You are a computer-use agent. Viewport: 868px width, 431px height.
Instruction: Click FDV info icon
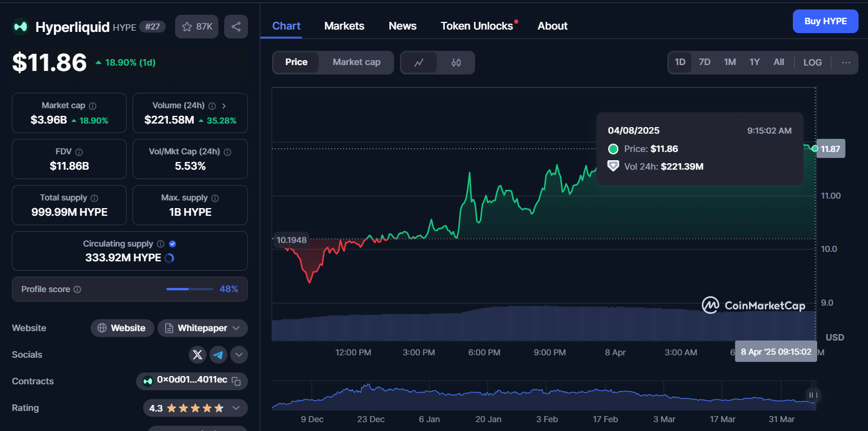(x=79, y=152)
